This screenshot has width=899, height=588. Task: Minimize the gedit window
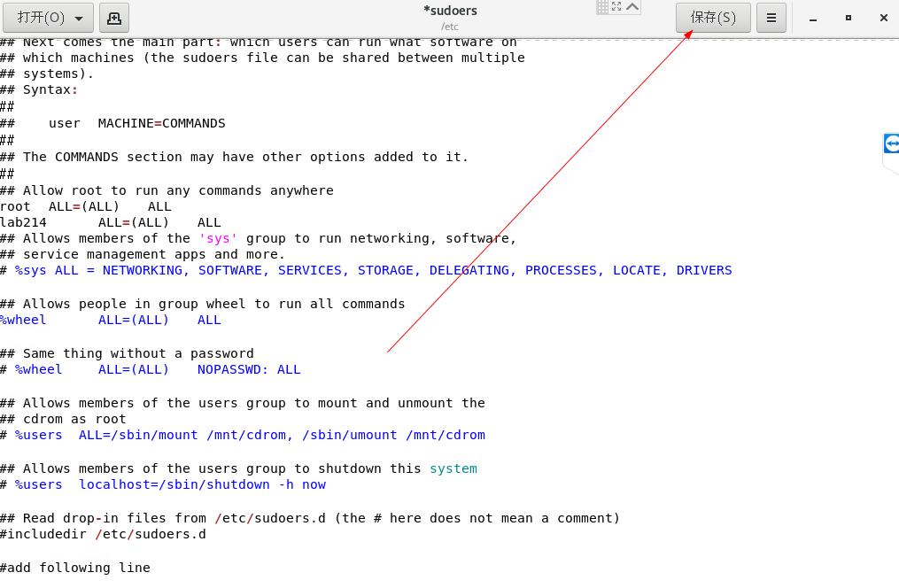(x=813, y=19)
